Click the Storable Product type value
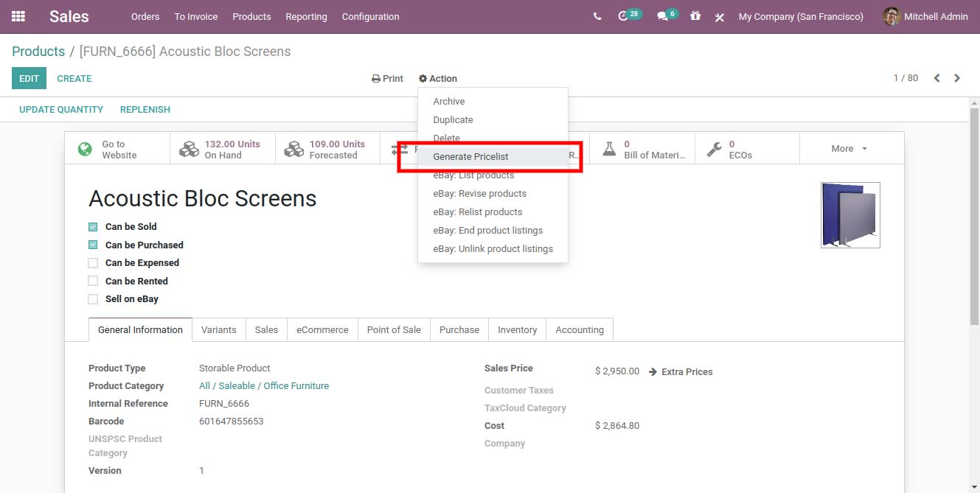 pos(234,368)
